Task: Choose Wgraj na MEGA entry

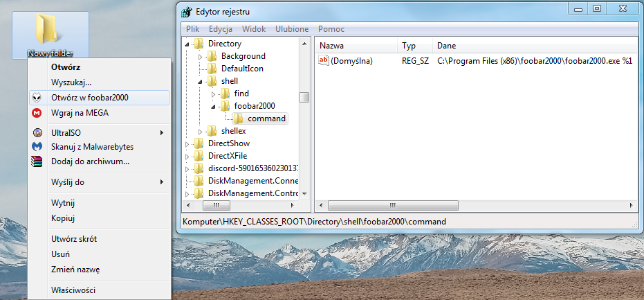Action: (98, 113)
